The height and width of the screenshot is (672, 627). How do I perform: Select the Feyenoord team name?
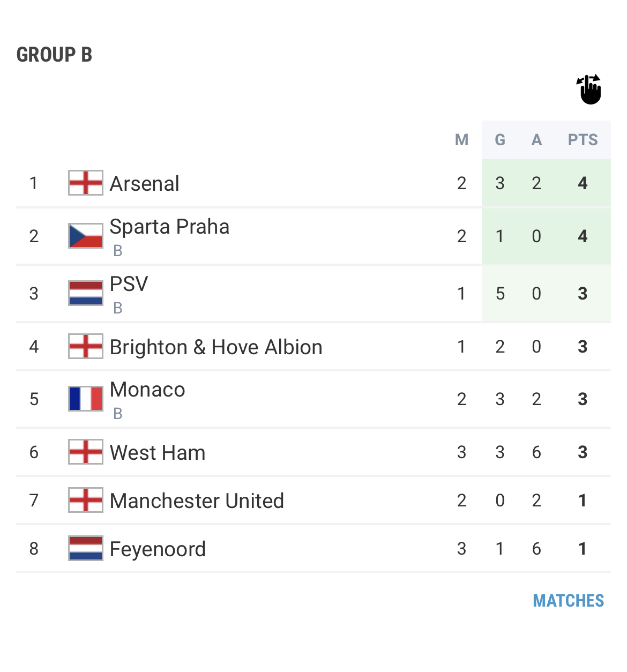(158, 549)
